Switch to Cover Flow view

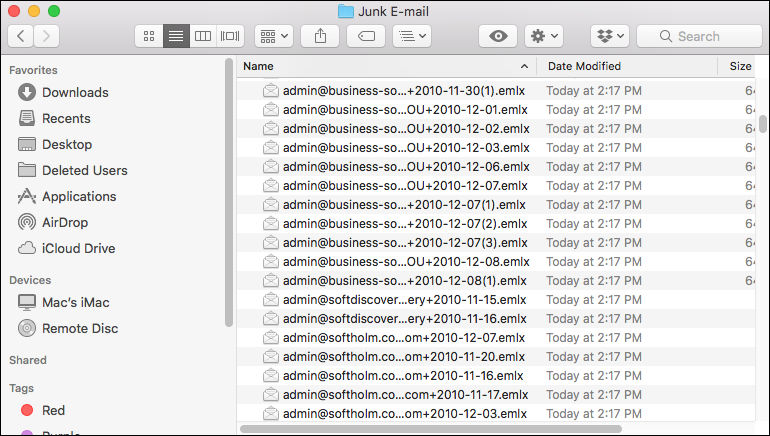point(230,36)
